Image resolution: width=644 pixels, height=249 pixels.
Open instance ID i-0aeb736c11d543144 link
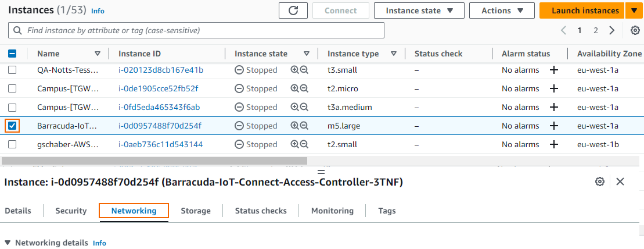(x=160, y=144)
